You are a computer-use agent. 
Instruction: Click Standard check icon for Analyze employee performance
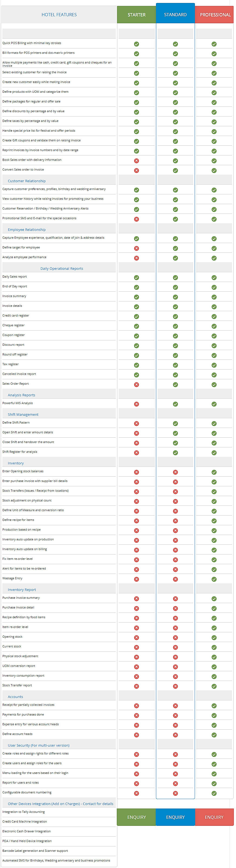(175, 258)
